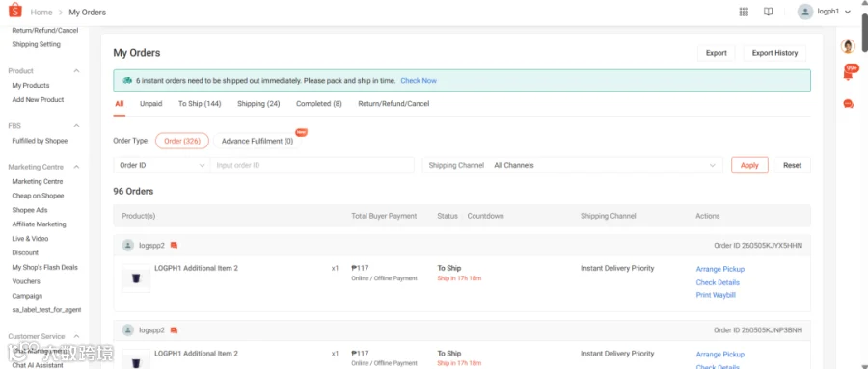Click the Order ID 260505KJYX5HHN text
The image size is (868, 369).
coord(758,245)
